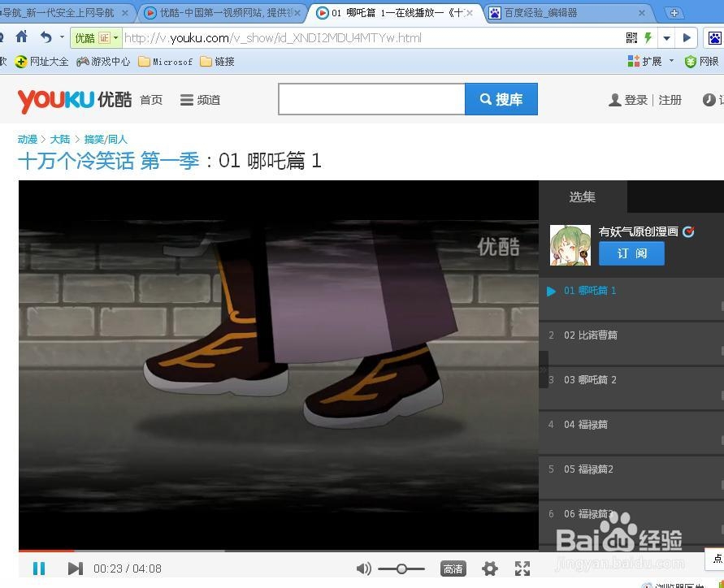Select the 选集 episode list tab
This screenshot has width=724, height=588.
click(583, 197)
